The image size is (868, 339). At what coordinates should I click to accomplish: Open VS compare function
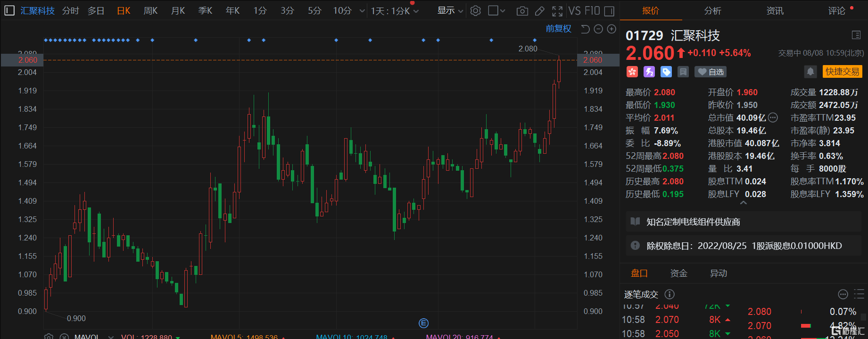[x=574, y=10]
